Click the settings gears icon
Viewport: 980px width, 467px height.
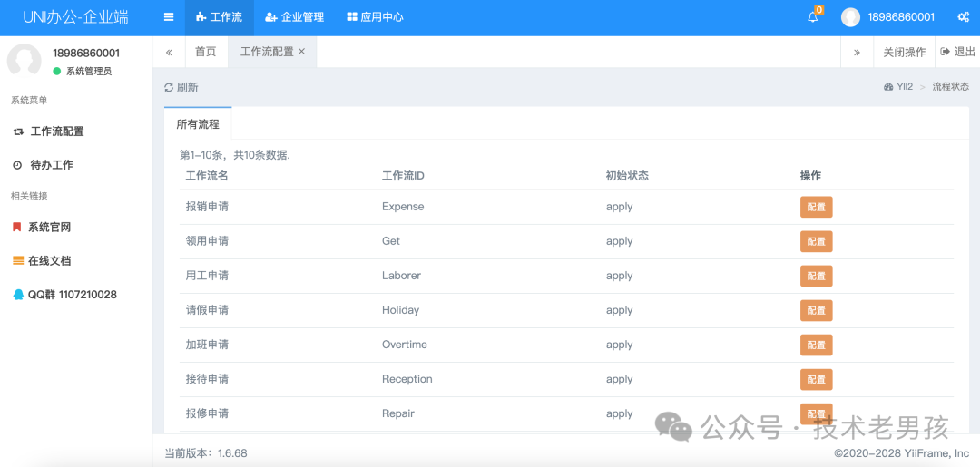click(963, 17)
